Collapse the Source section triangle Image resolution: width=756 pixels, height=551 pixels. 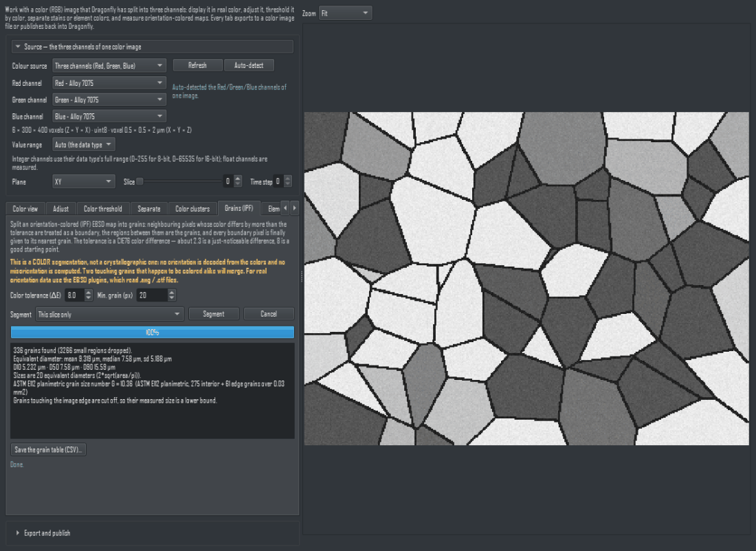tap(18, 47)
